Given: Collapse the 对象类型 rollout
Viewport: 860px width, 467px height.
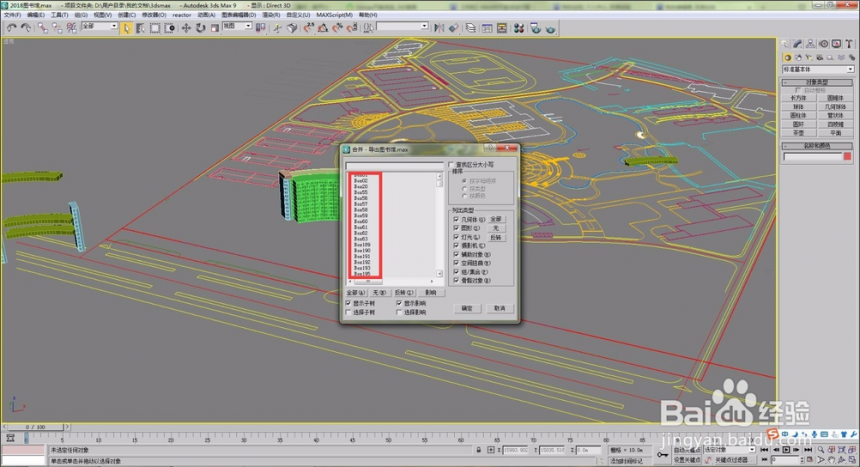Looking at the screenshot, I should (x=817, y=82).
